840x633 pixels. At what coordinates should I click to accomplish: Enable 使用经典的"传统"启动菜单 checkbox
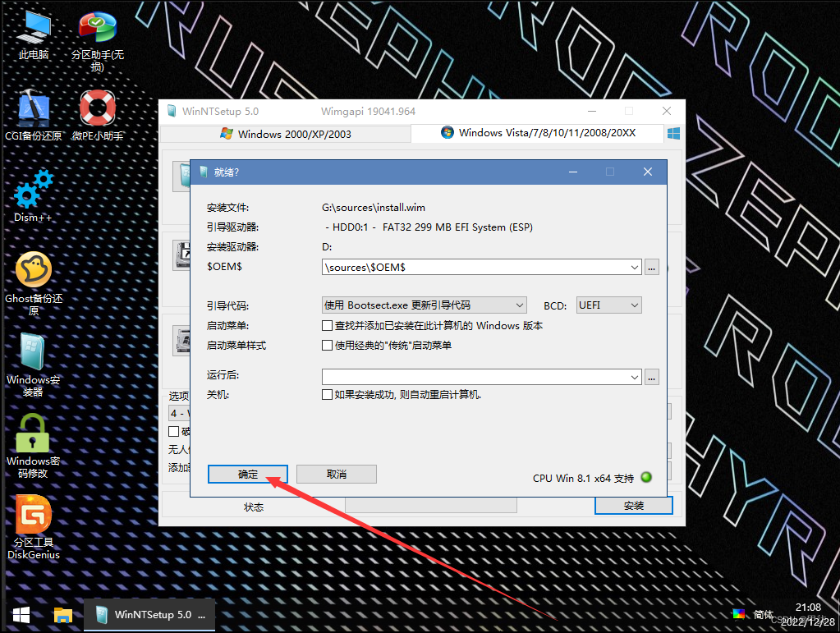pos(327,346)
